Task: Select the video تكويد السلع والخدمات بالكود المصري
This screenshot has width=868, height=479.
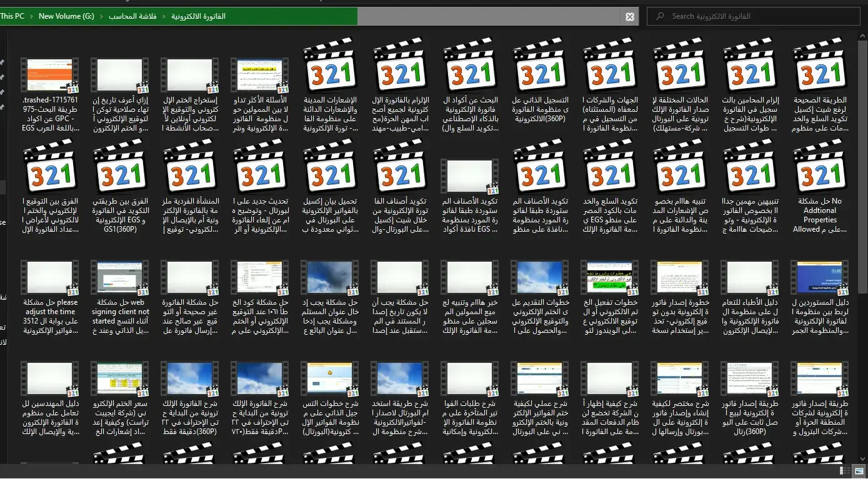Action: point(611,187)
